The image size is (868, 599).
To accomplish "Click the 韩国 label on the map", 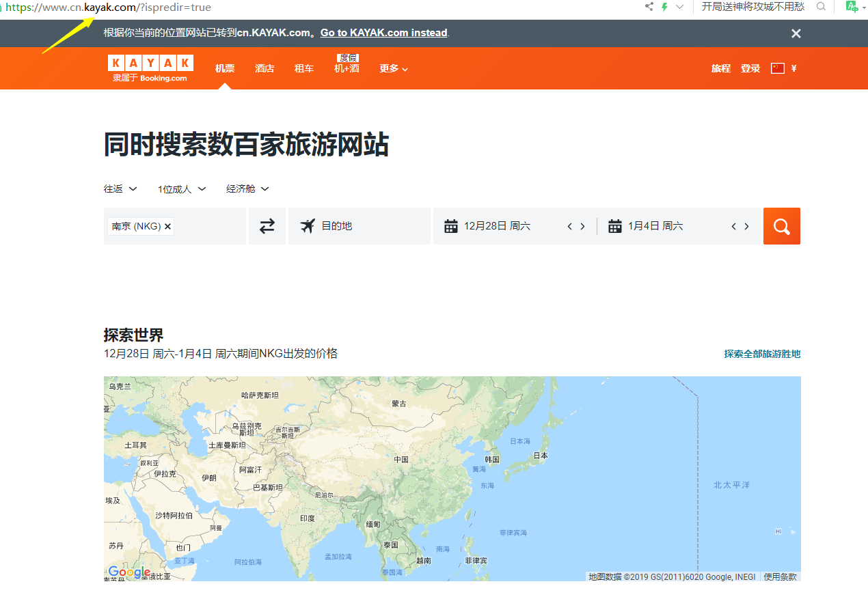I will click(492, 460).
